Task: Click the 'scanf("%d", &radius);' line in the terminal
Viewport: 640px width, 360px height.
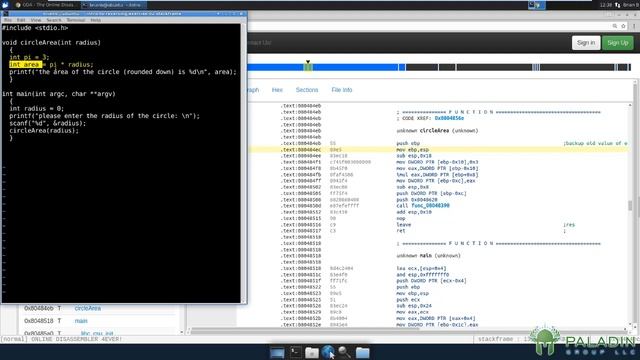Action: tap(48, 123)
